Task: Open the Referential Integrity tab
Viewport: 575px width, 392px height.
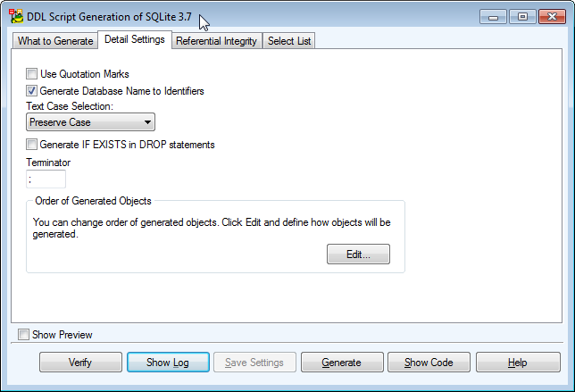Action: click(216, 41)
